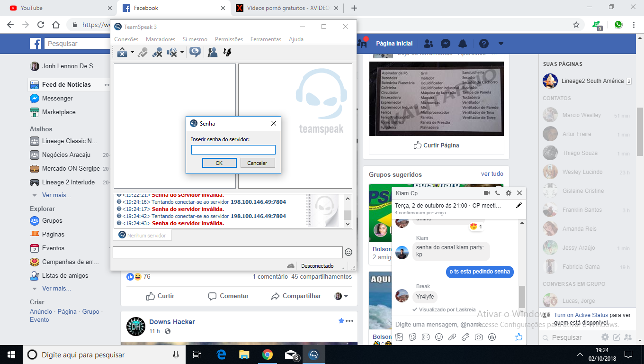Viewport: 644px width, 364px height.
Task: Click TeamSpeak subscribe to all channels icon
Action: (x=195, y=52)
